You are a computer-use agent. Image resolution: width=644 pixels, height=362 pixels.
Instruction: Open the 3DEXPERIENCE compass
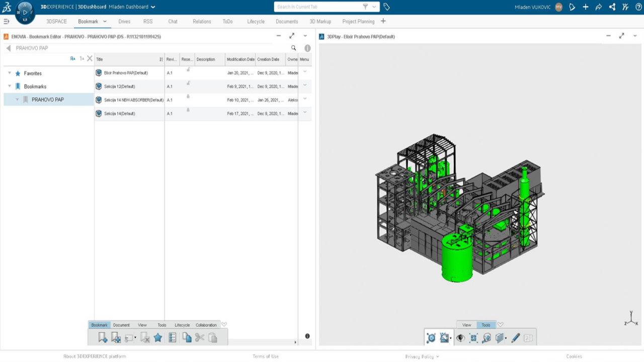pyautogui.click(x=25, y=12)
